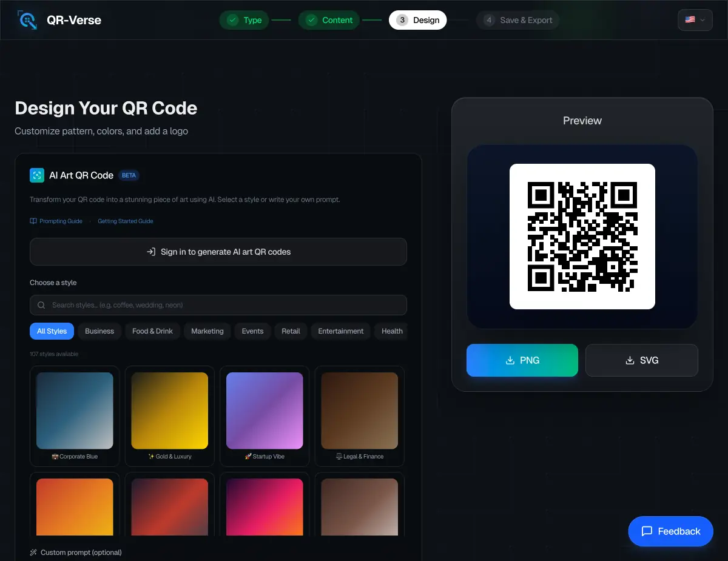Click the download icon on the PNG button
The width and height of the screenshot is (728, 561).
[x=510, y=360]
